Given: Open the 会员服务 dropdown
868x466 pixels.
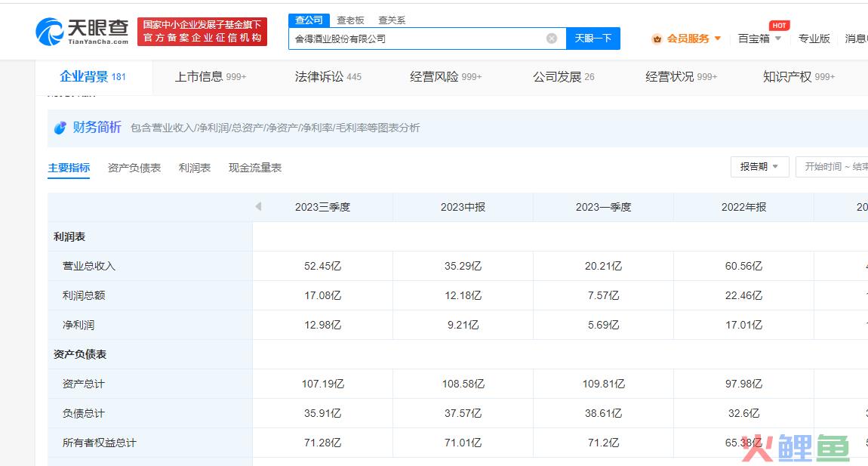Looking at the screenshot, I should tap(694, 39).
